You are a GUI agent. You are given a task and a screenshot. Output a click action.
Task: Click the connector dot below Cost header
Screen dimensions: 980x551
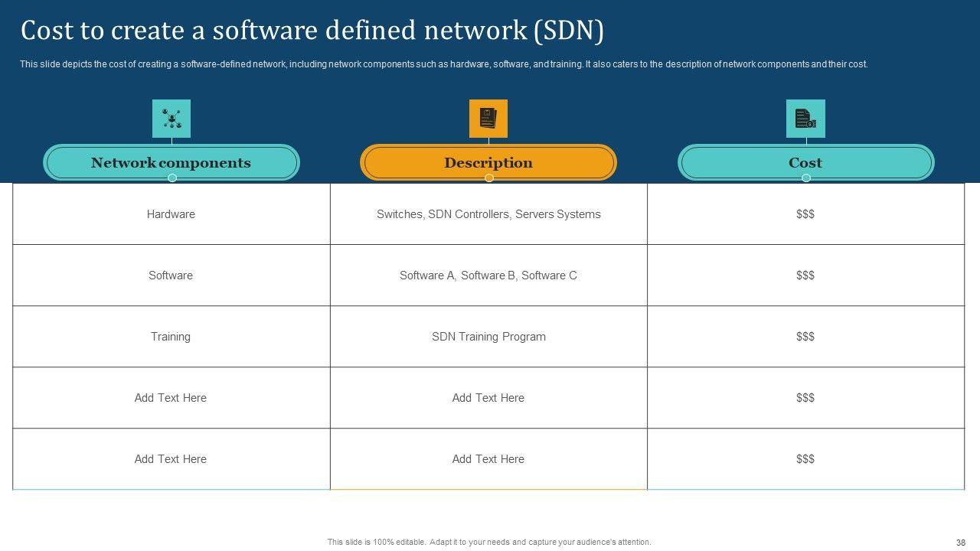tap(806, 178)
